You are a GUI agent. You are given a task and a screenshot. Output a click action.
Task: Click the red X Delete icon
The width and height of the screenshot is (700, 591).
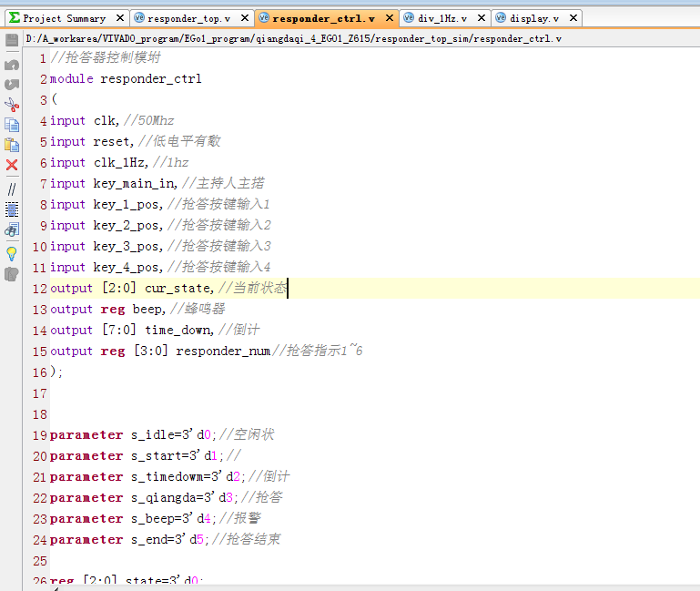(x=12, y=165)
